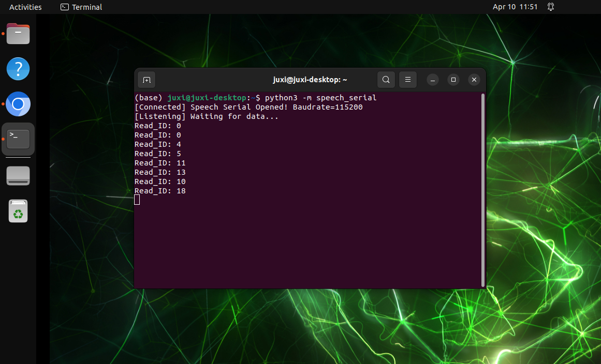Click the terminal vertical scrollbar
Image resolution: width=601 pixels, height=364 pixels.
(x=482, y=190)
